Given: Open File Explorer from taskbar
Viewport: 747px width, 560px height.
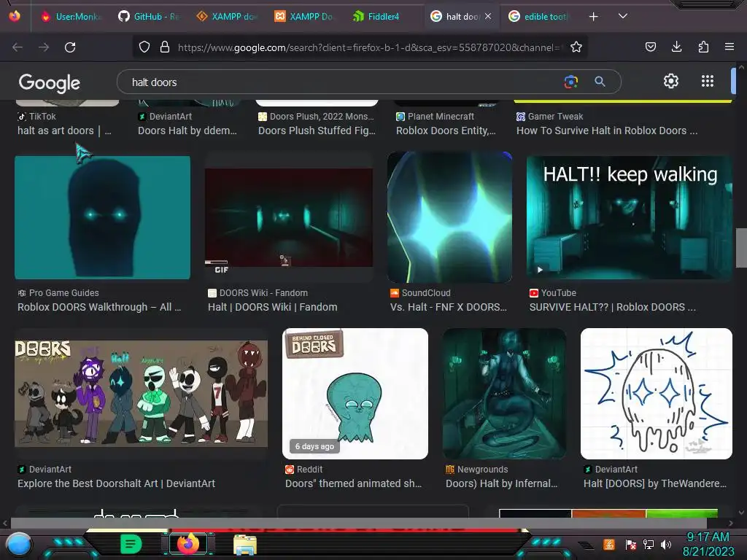Looking at the screenshot, I should [x=245, y=545].
